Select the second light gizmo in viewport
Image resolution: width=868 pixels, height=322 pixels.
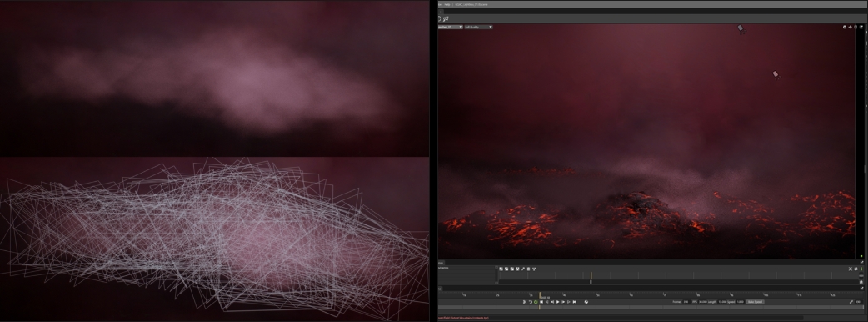776,75
